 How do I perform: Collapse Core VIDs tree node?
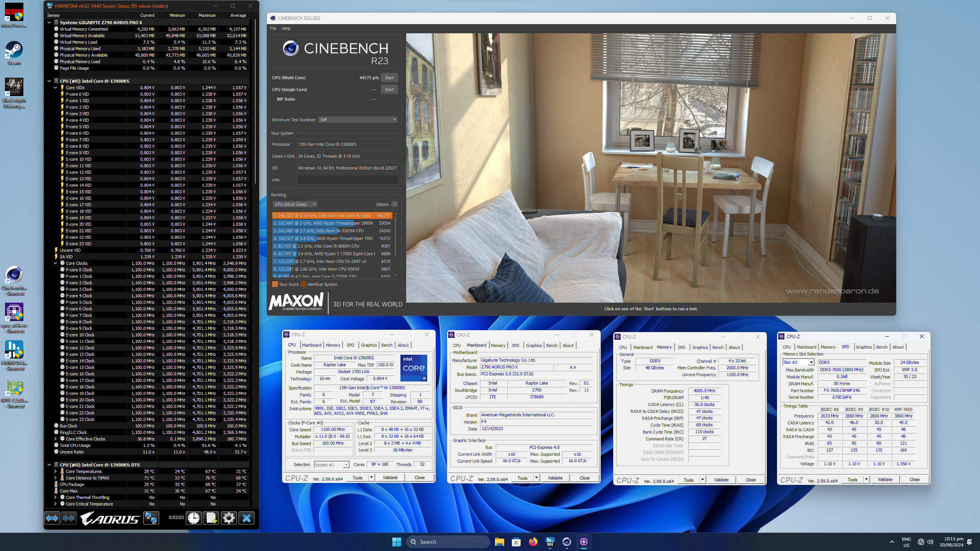point(55,88)
